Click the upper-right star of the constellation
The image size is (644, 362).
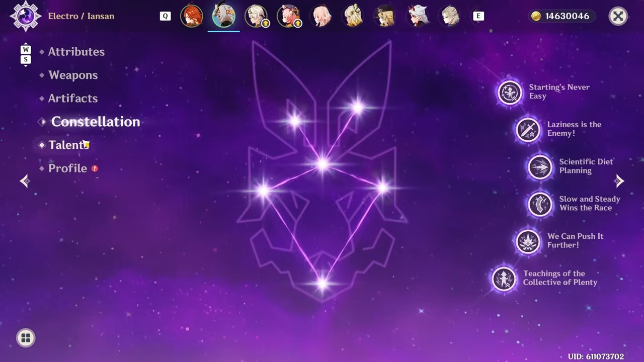(x=357, y=107)
